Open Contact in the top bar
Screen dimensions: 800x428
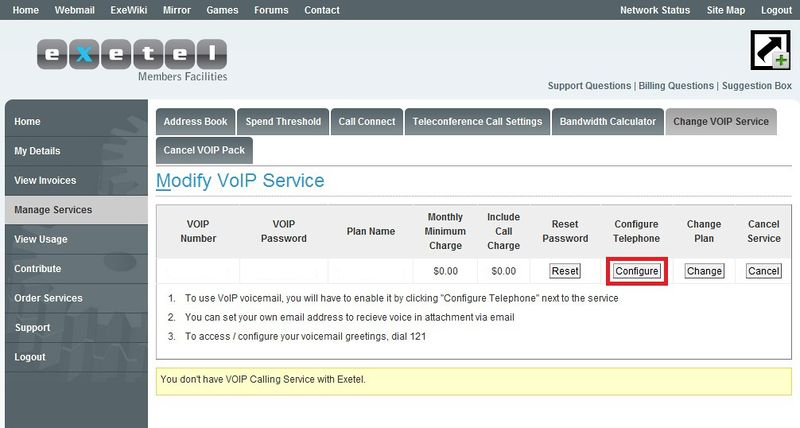321,10
